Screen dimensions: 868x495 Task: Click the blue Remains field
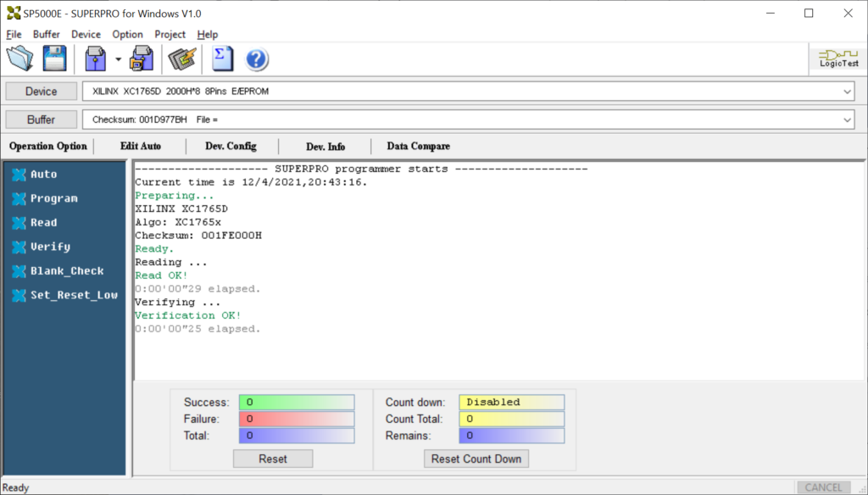[x=511, y=435]
